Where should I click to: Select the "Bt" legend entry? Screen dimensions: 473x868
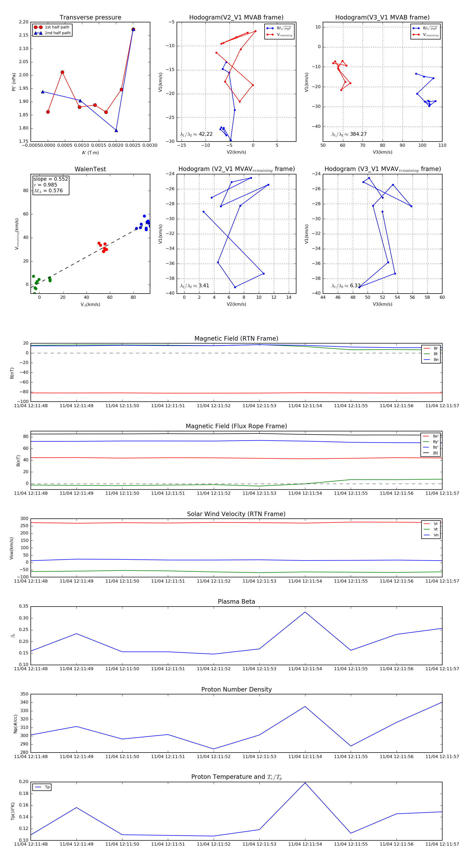pyautogui.click(x=431, y=354)
